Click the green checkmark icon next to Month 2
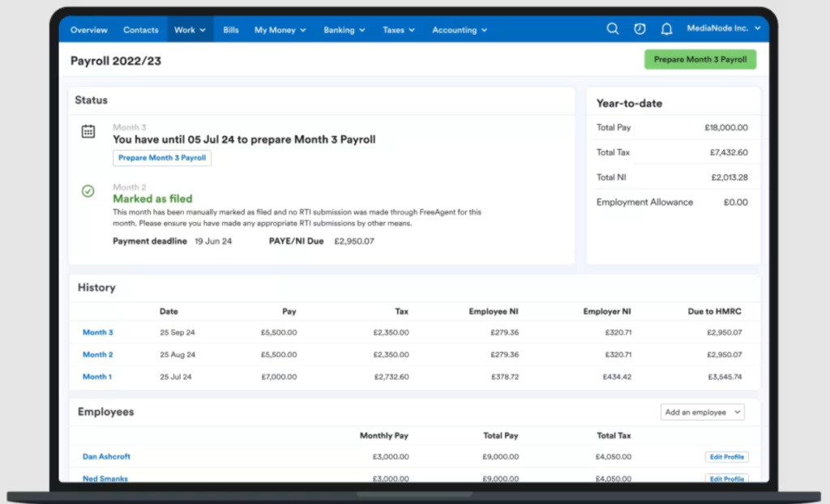 (88, 191)
